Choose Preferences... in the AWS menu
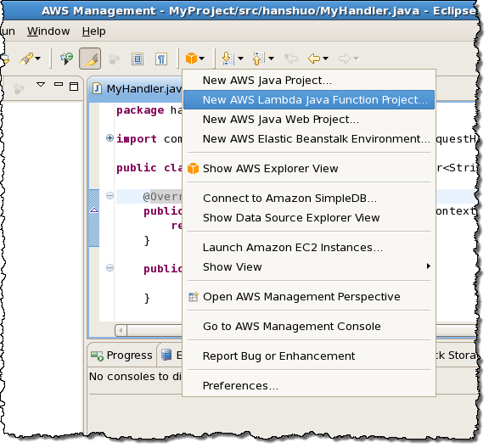 309,386
